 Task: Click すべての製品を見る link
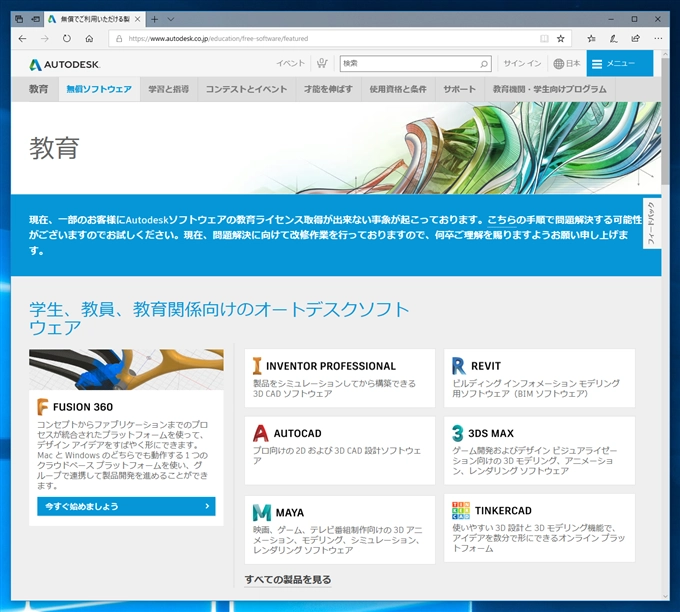pyautogui.click(x=288, y=579)
